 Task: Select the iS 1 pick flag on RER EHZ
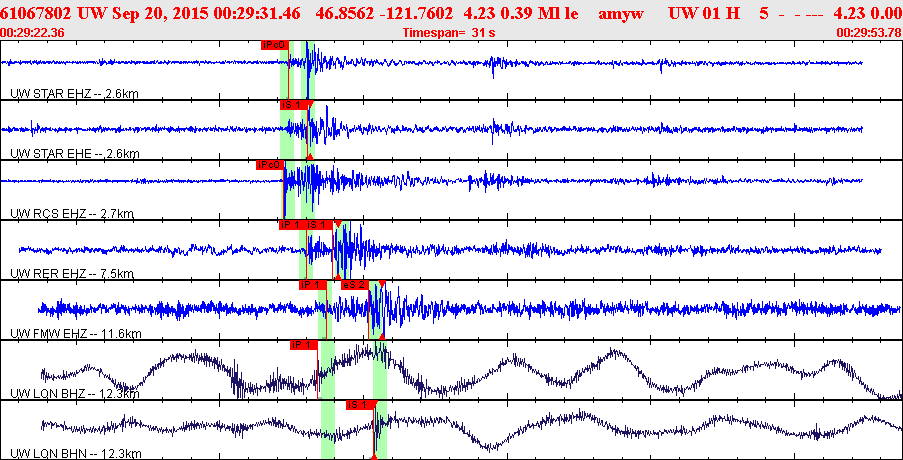(x=317, y=225)
